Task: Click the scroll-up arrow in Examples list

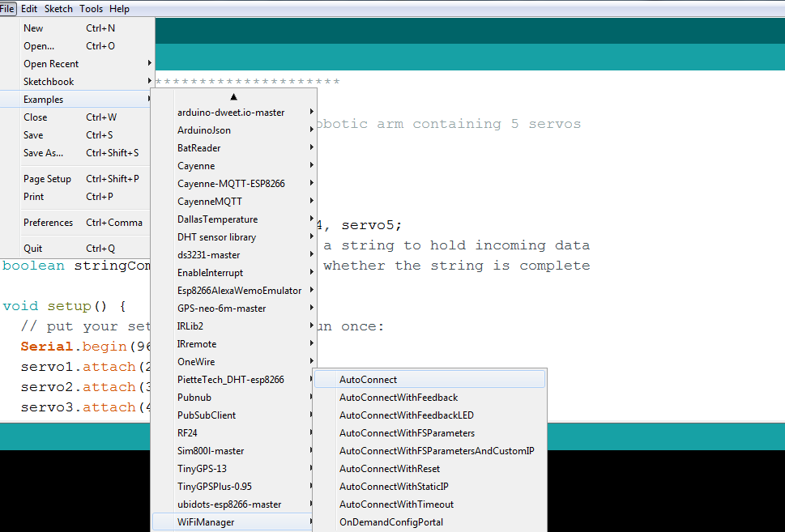Action: [233, 96]
